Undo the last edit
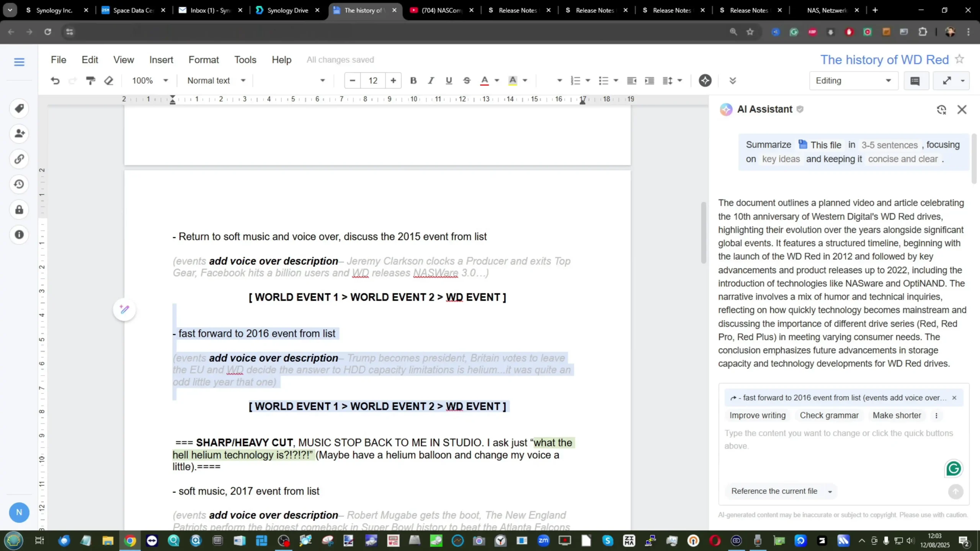The image size is (980, 551). (x=55, y=81)
